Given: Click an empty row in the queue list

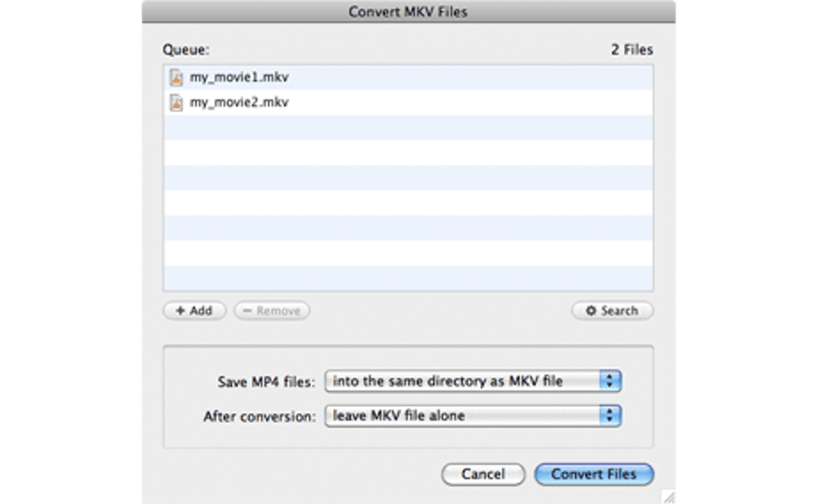Looking at the screenshot, I should pyautogui.click(x=408, y=202).
